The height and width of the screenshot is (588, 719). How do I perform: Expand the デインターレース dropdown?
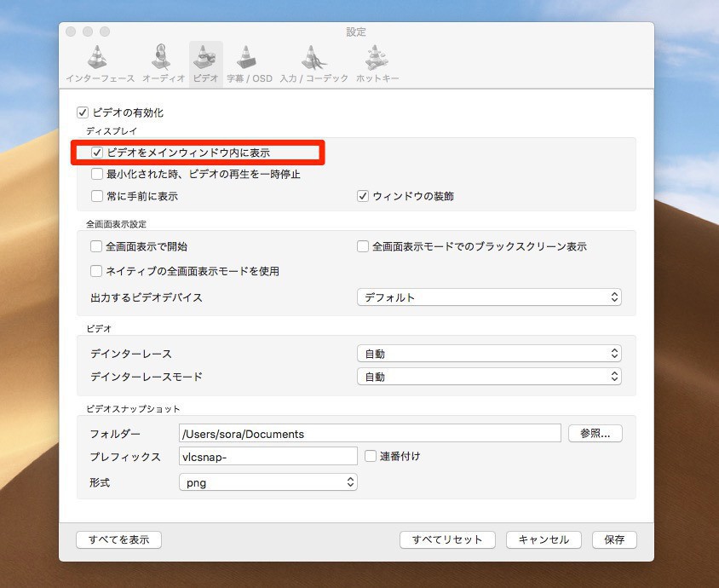click(x=488, y=353)
